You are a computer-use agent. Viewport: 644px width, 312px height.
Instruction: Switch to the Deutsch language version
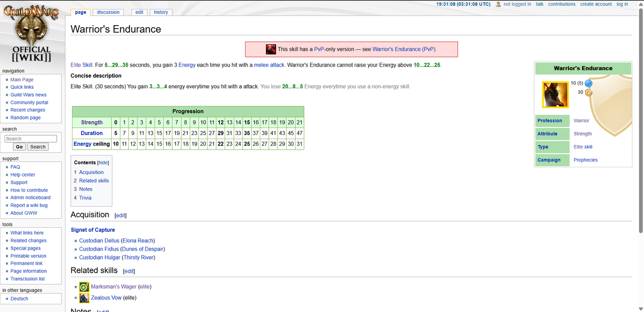(x=20, y=298)
